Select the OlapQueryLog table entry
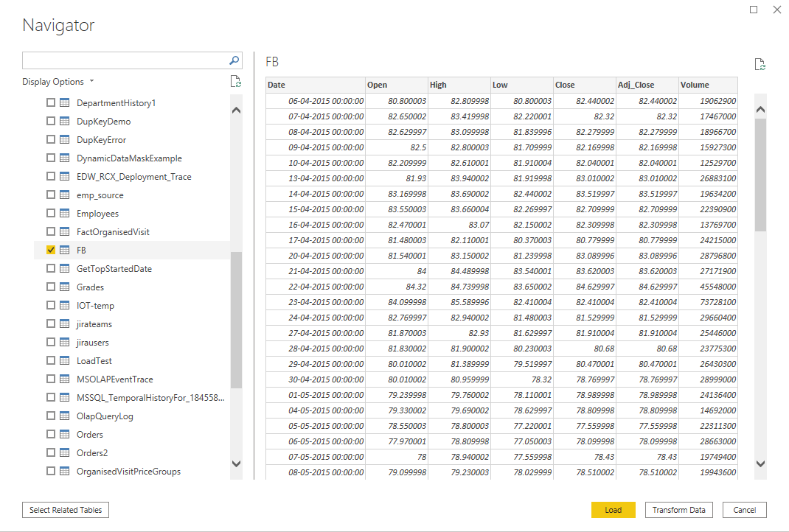This screenshot has width=789, height=532. coord(105,416)
